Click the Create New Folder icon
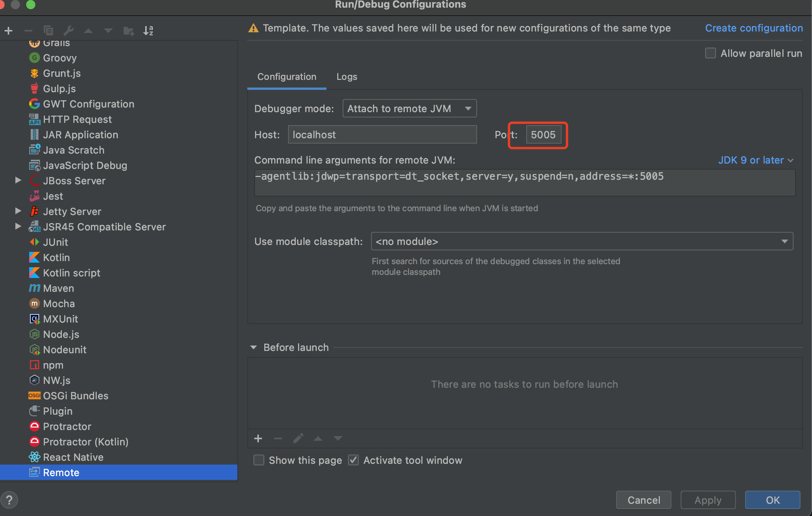The width and height of the screenshot is (812, 516). [129, 31]
